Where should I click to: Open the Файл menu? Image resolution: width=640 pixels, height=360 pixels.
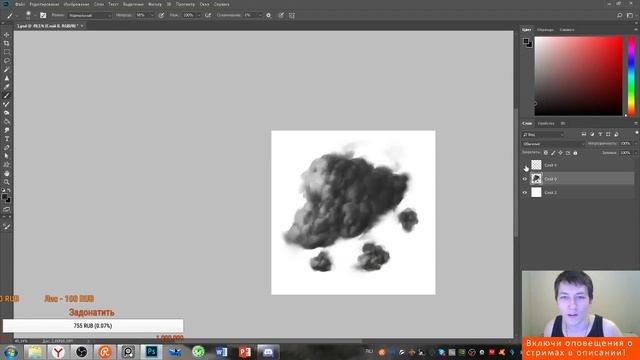click(20, 4)
